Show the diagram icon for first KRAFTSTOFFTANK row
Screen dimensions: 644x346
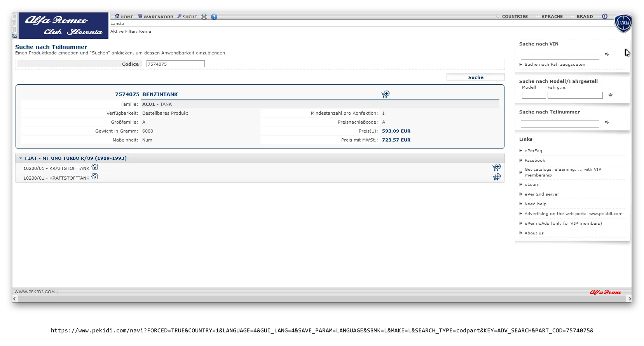[94, 167]
